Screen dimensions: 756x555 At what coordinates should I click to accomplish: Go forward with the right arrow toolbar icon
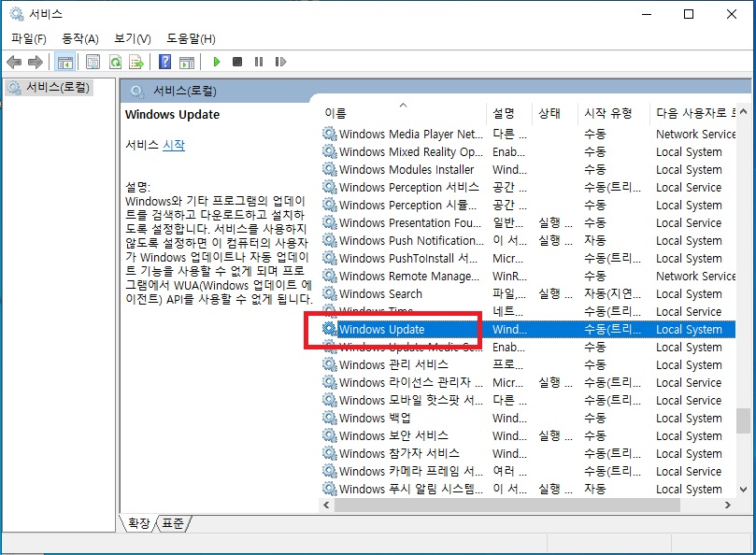pos(36,62)
